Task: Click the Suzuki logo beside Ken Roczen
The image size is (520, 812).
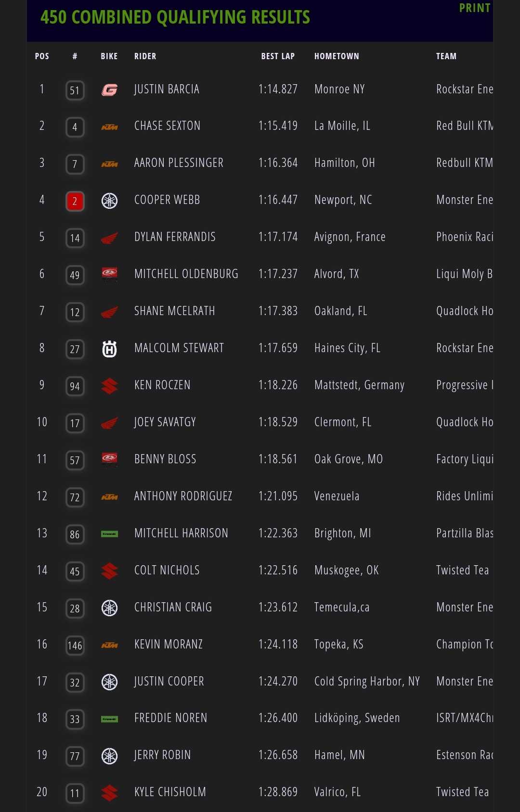Action: click(x=109, y=386)
